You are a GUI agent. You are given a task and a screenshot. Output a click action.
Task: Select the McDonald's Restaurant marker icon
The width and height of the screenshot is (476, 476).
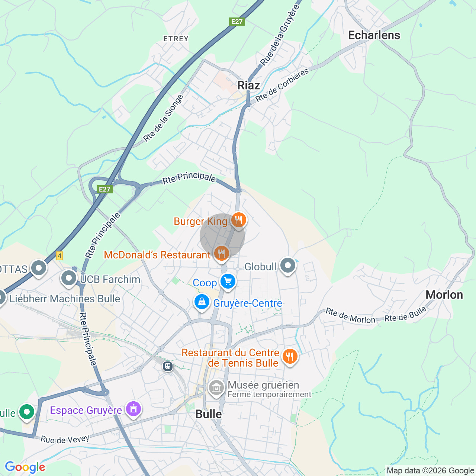point(221,254)
